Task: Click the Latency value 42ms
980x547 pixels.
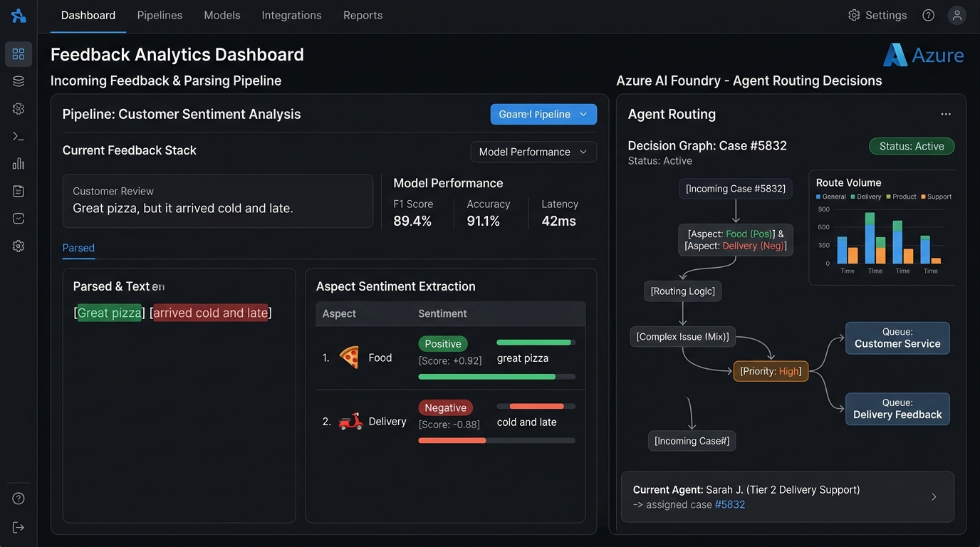Action: 559,222
